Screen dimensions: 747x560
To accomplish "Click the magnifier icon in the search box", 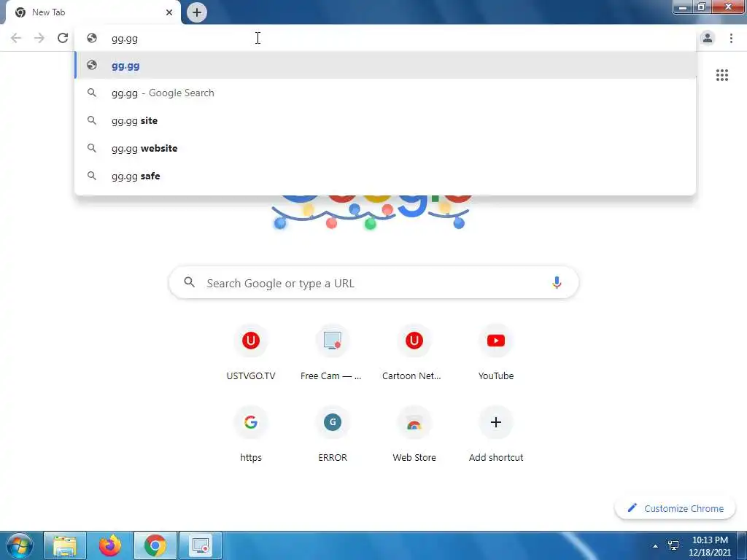I will 189,282.
